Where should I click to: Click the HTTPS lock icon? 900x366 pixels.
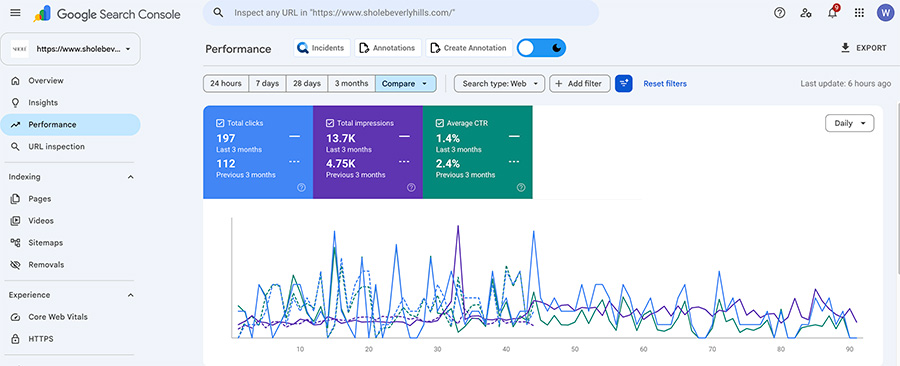point(15,339)
